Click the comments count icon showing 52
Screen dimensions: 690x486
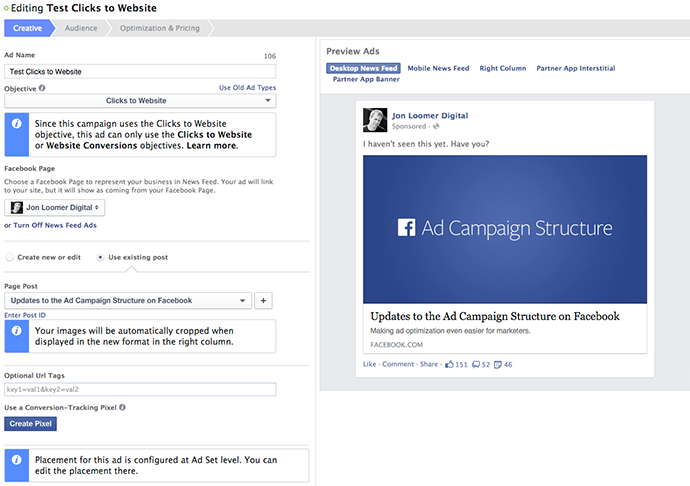click(476, 364)
